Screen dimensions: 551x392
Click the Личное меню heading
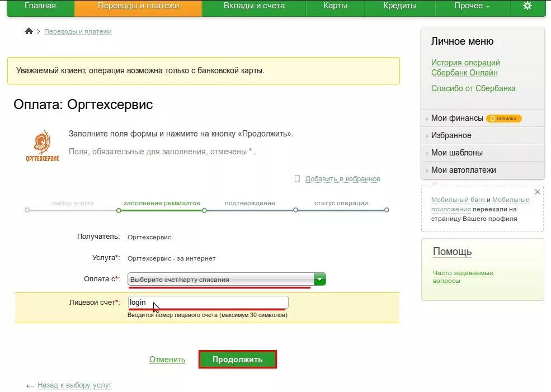click(x=462, y=41)
